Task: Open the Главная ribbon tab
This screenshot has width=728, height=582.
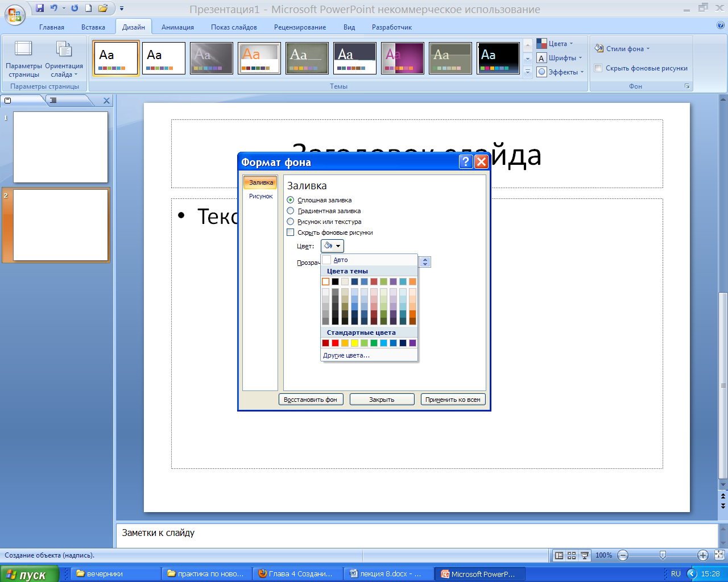Action: (52, 27)
